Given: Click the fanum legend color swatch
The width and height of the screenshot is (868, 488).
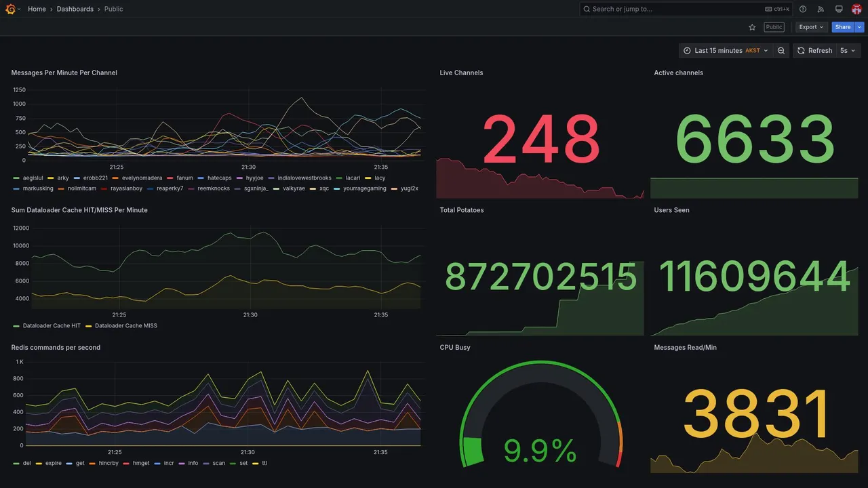Looking at the screenshot, I should point(170,178).
